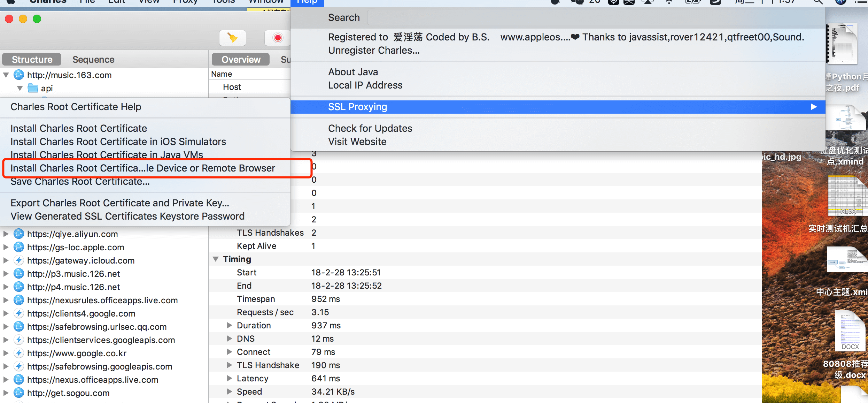The image size is (868, 403).
Task: Click the lightning icon beside www.google.co.kr
Action: point(18,353)
